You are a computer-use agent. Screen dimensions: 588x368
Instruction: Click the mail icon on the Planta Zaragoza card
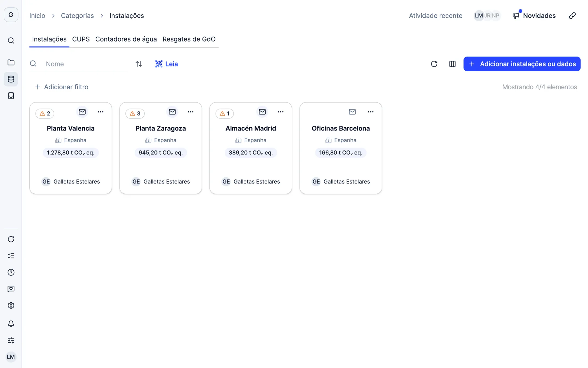pos(172,112)
